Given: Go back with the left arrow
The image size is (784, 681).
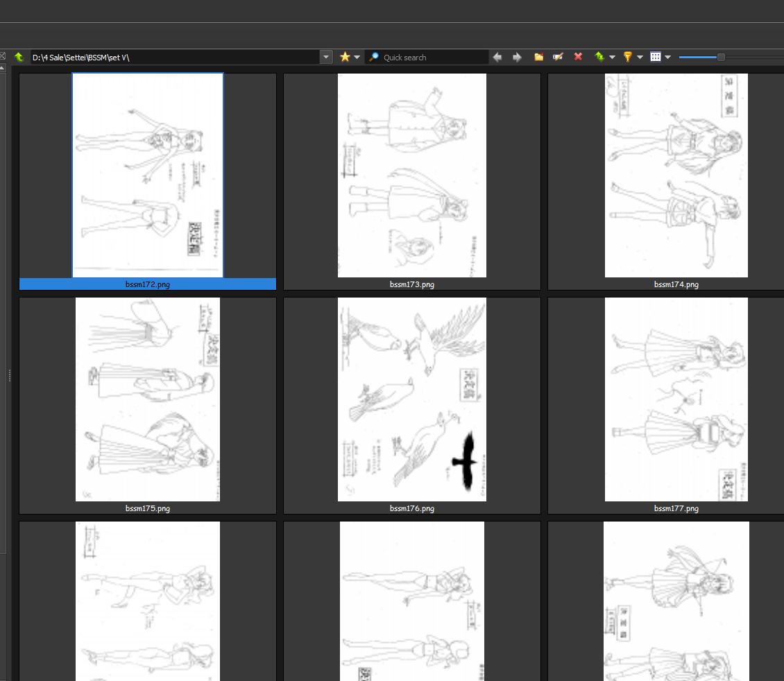Looking at the screenshot, I should click(497, 58).
